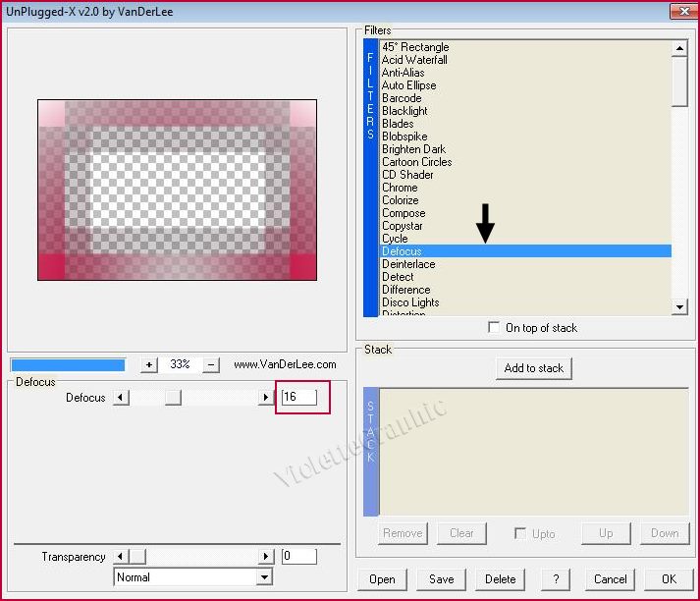
Task: Click the question mark help button
Action: (x=556, y=579)
